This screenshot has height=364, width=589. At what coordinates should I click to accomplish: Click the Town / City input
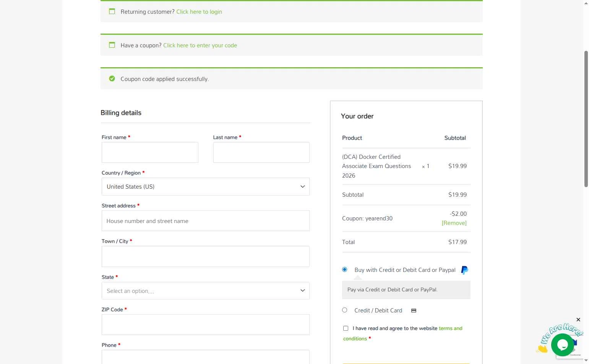[x=206, y=256]
